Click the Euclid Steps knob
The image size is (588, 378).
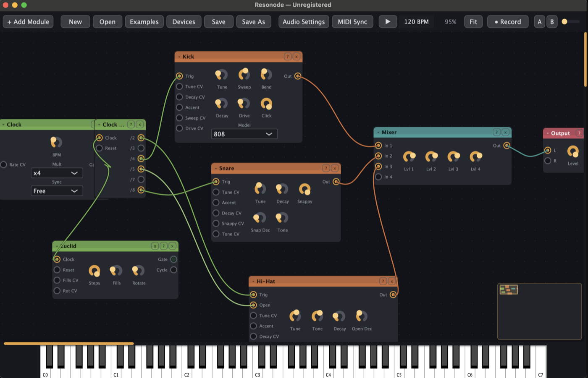(x=94, y=271)
